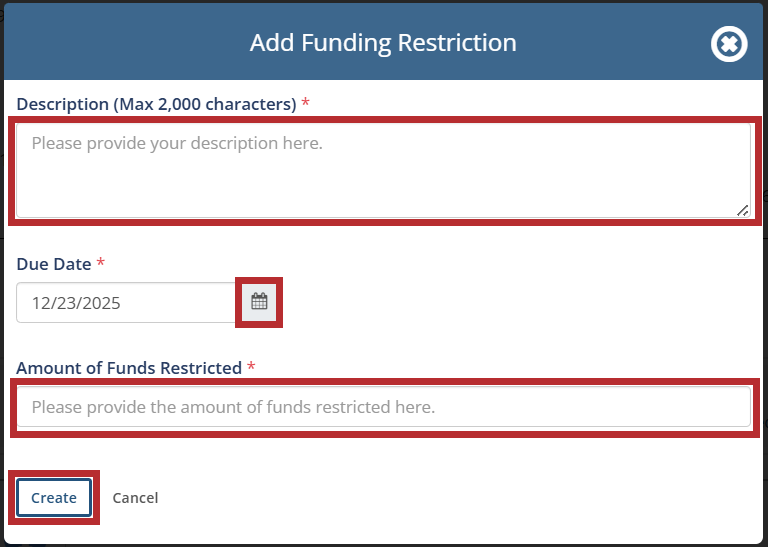The width and height of the screenshot is (768, 547).
Task: Click the "Max 2,000 characters" hint text
Action: [x=205, y=104]
